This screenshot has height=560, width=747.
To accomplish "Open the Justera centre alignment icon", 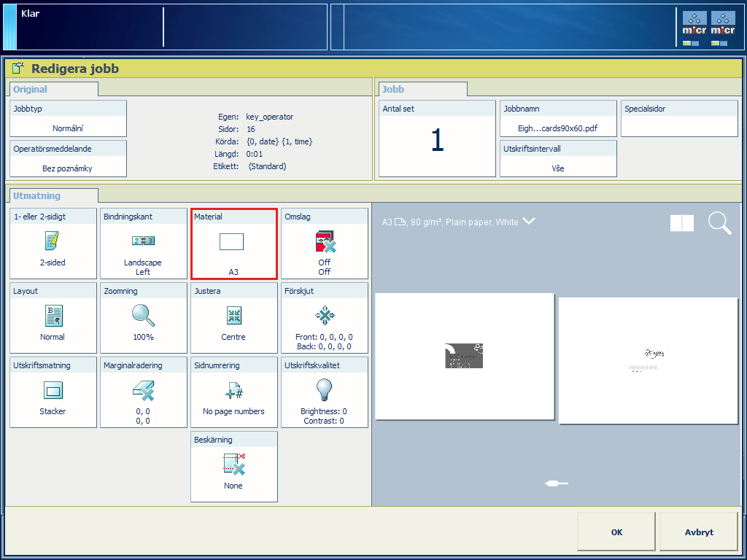I will (233, 316).
